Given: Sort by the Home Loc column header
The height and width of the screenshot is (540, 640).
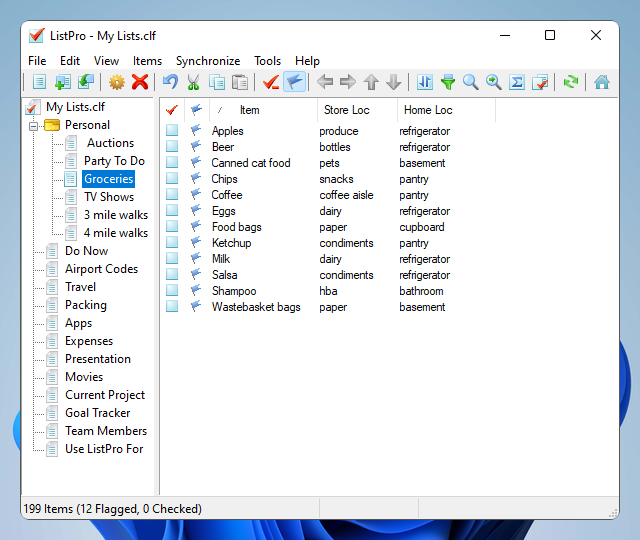Looking at the screenshot, I should point(446,110).
